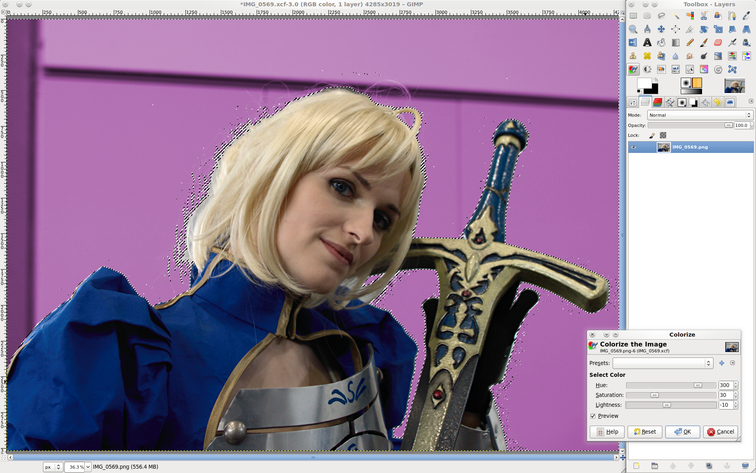The image size is (756, 473).
Task: Select the Text tool
Action: 647,42
